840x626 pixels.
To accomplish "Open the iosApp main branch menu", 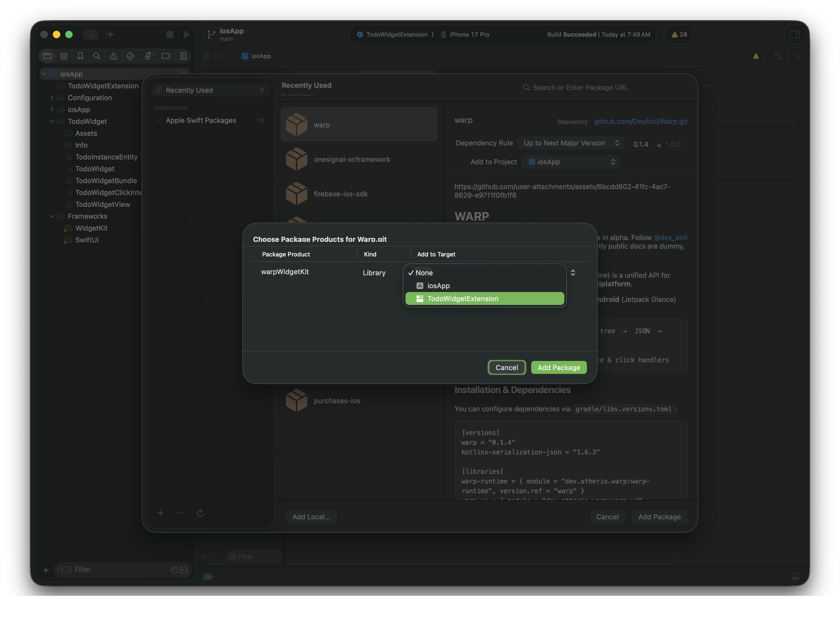I will (226, 34).
